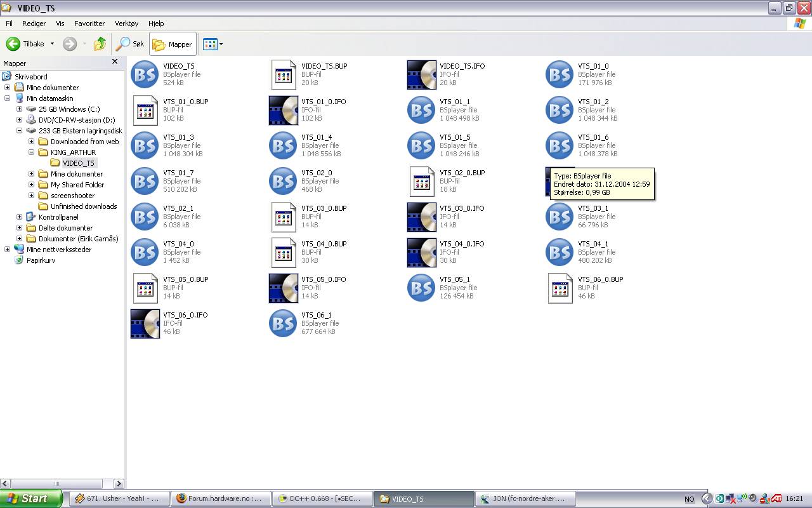Select screenshooter folder in tree
The width and height of the screenshot is (812, 508).
click(73, 196)
